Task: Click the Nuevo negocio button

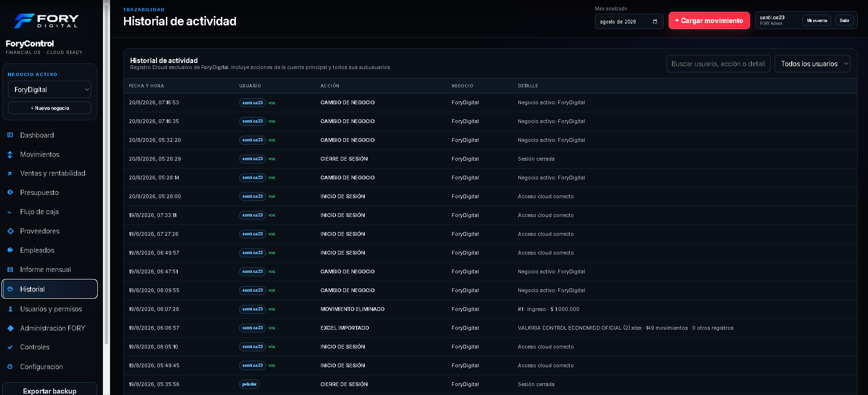Action: tap(49, 108)
